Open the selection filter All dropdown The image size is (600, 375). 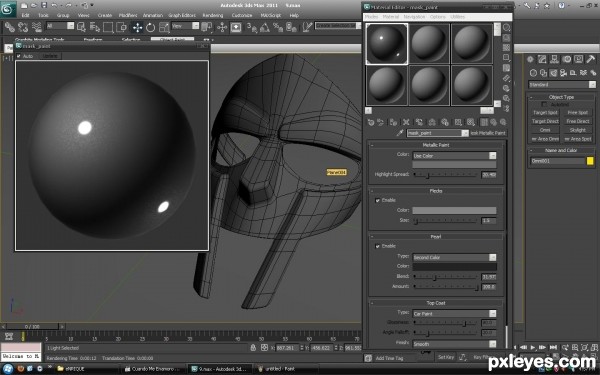(x=60, y=26)
